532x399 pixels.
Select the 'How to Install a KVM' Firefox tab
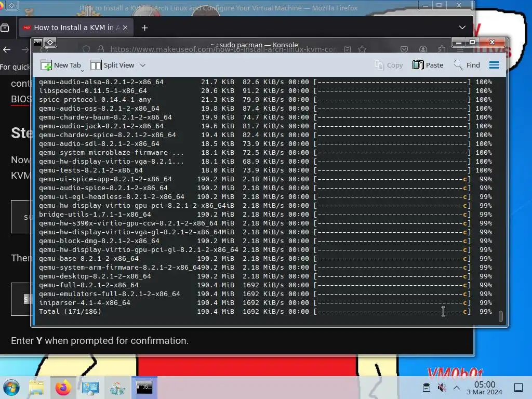click(76, 28)
